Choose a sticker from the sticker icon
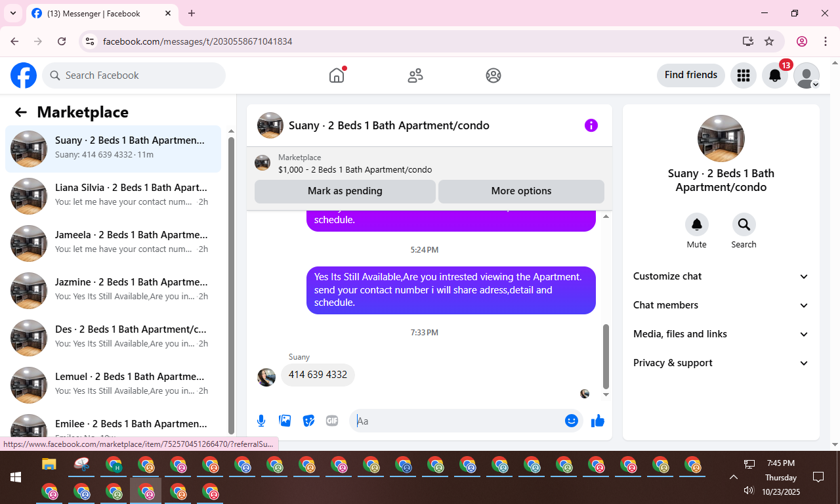This screenshot has width=840, height=504. point(308,421)
